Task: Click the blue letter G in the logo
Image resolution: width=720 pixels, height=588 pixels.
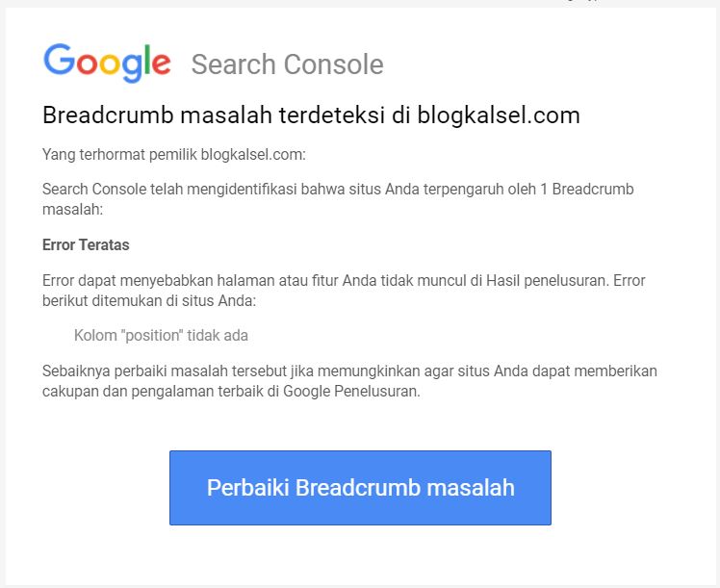Action: click(x=59, y=59)
